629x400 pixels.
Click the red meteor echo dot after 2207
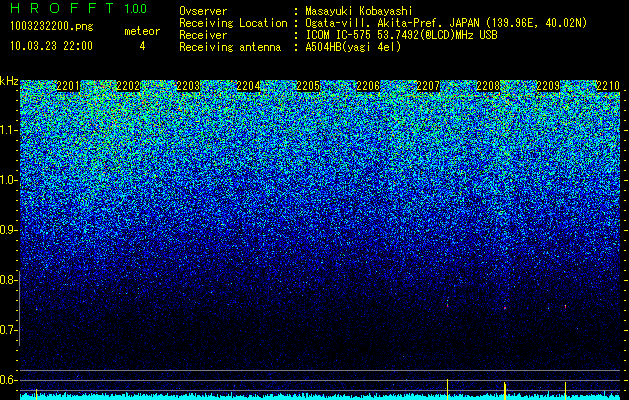tap(447, 306)
